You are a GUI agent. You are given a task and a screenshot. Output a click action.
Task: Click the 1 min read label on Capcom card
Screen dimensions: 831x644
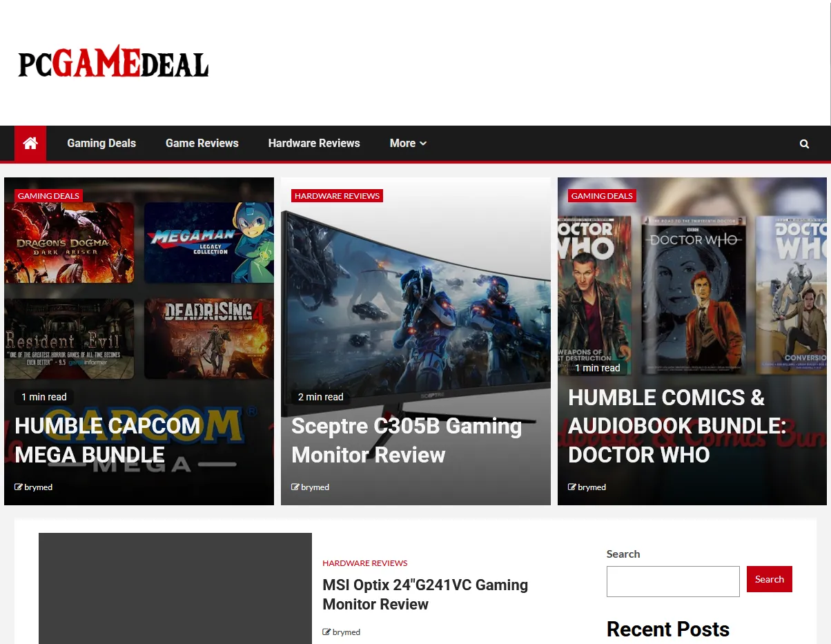44,397
